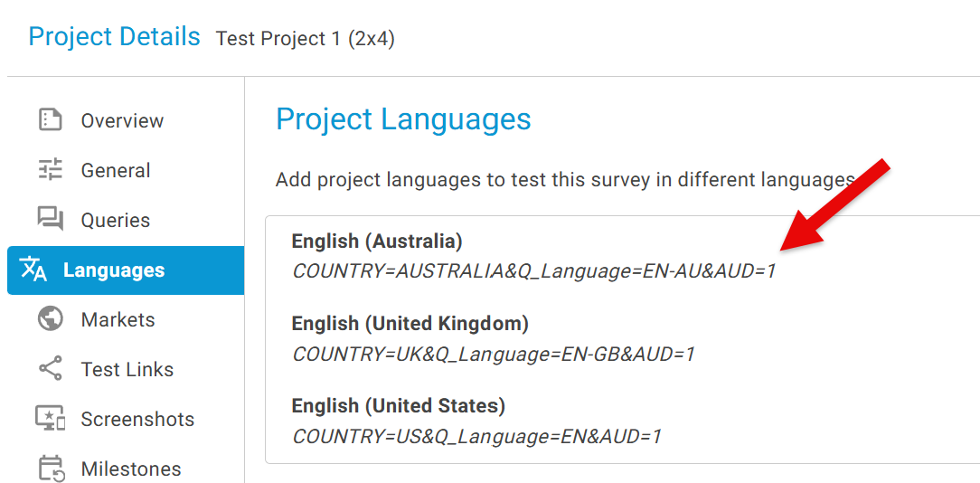Click the Add project languages description text
Screen dimensions: 980x483
[x=565, y=179]
